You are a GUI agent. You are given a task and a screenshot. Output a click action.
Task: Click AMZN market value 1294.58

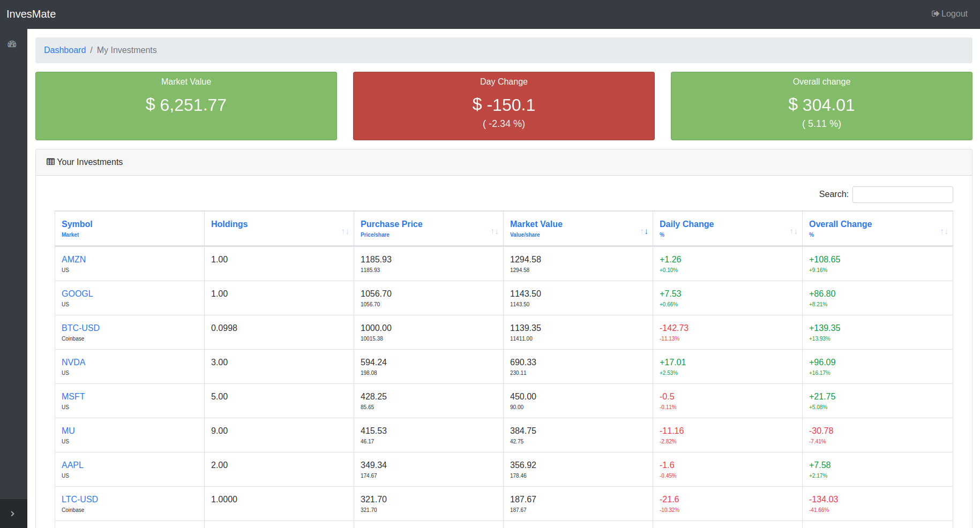tap(526, 259)
